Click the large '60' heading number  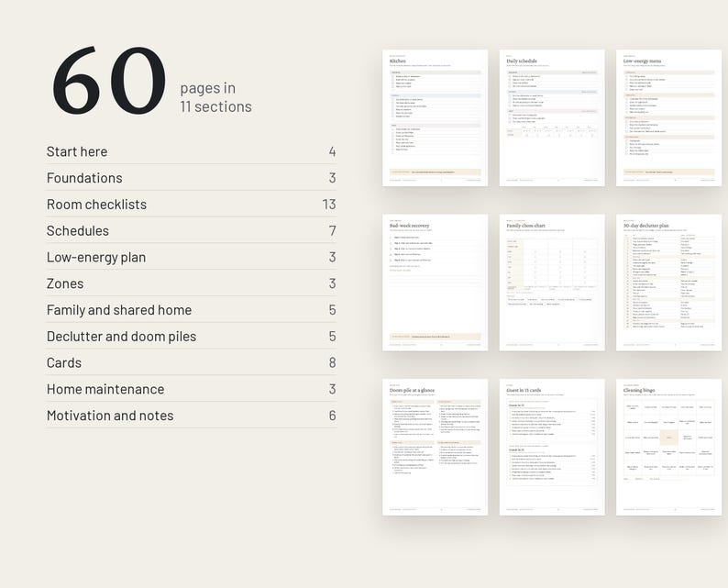click(x=109, y=80)
